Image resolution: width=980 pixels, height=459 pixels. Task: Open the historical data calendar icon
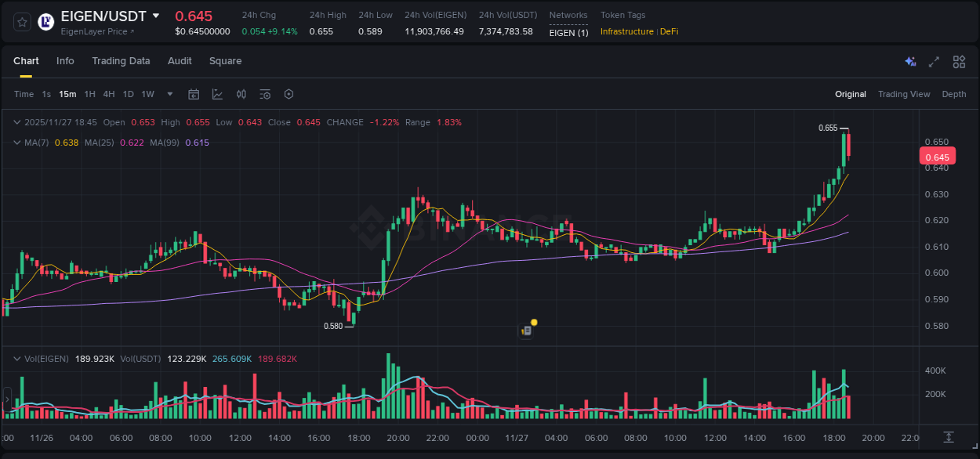[194, 94]
